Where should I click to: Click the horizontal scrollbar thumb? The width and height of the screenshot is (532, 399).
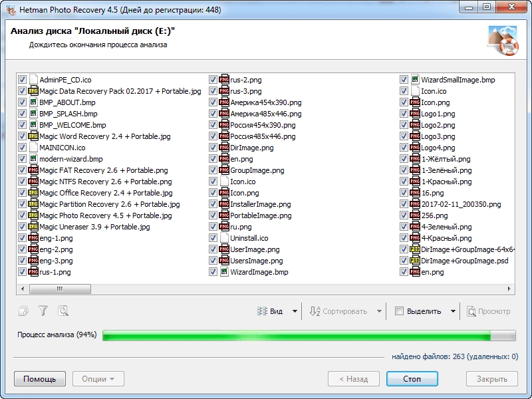(60, 289)
